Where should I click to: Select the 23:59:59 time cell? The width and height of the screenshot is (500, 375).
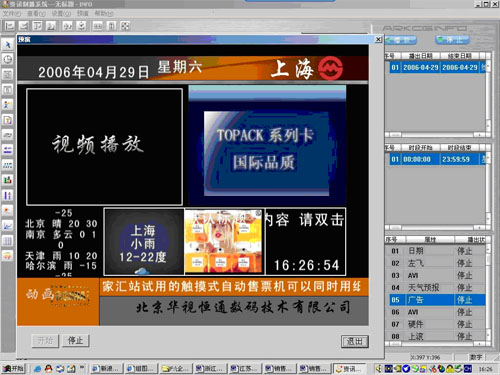click(x=460, y=159)
